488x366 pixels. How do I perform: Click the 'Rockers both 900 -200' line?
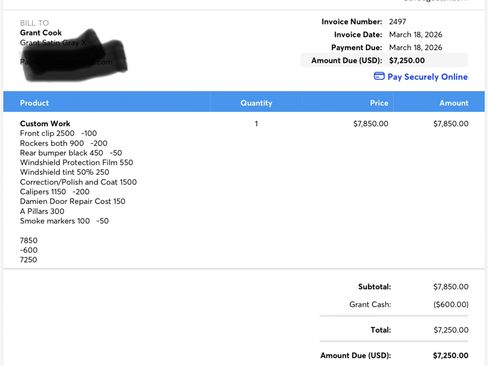tap(63, 143)
